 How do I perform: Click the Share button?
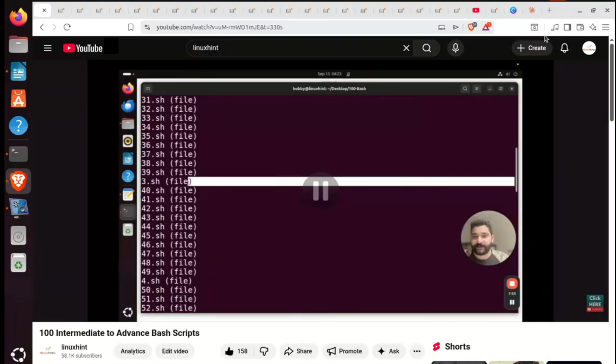[298, 351]
